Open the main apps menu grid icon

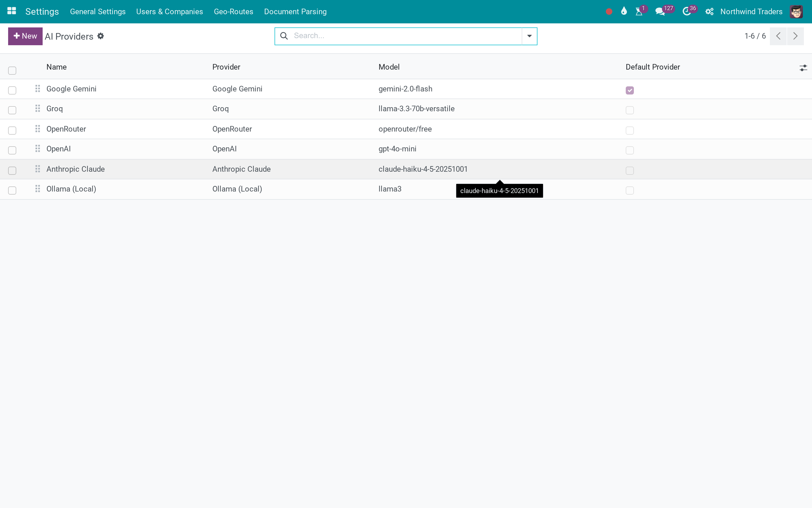[x=12, y=11]
